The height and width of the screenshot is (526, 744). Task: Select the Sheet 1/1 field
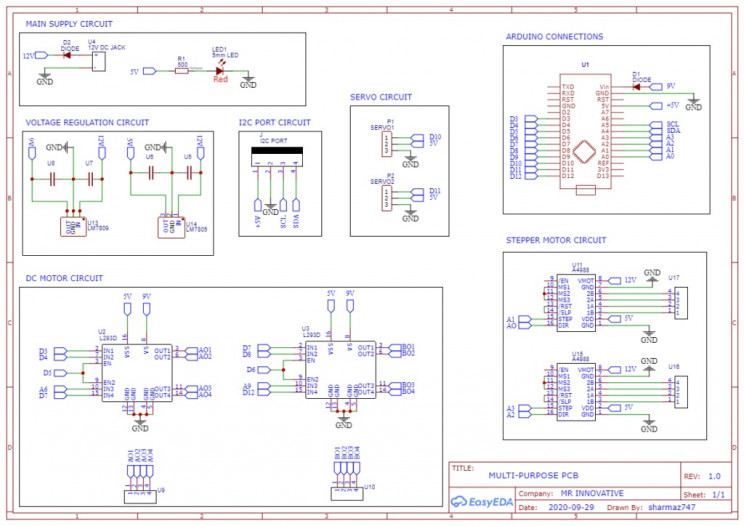click(704, 495)
